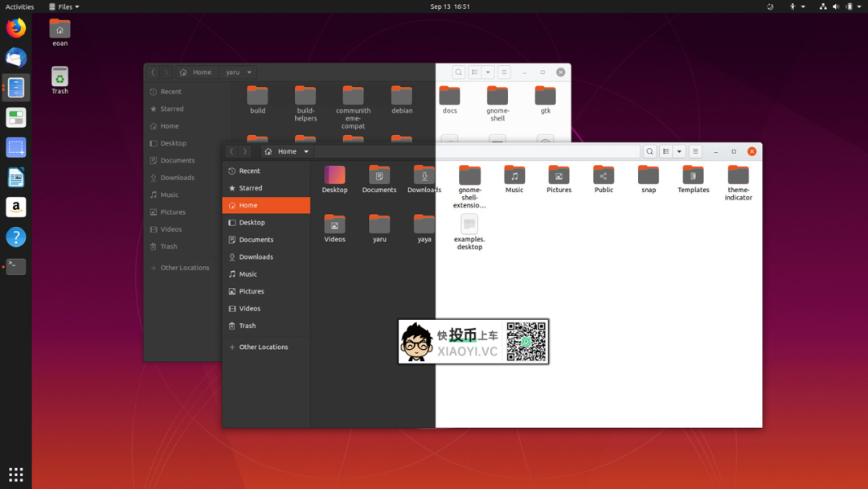This screenshot has height=489, width=868.
Task: Open the yaru breadcrumb dropdown in the back window
Action: pyautogui.click(x=249, y=72)
